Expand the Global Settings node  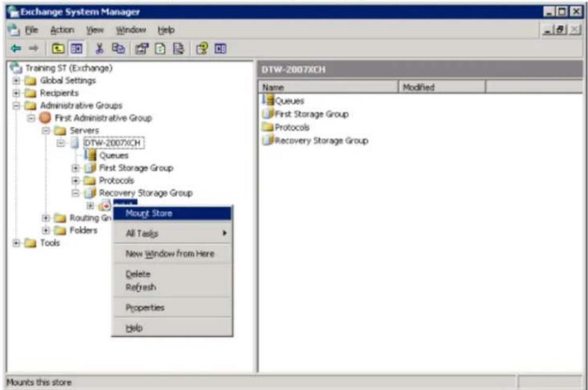tap(16, 80)
